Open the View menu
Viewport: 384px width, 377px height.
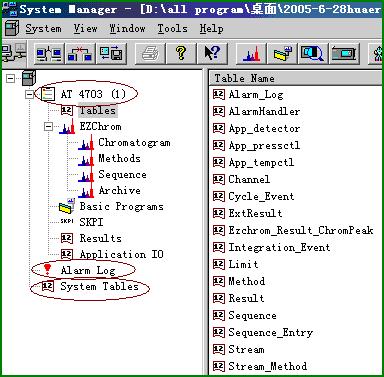click(x=86, y=29)
